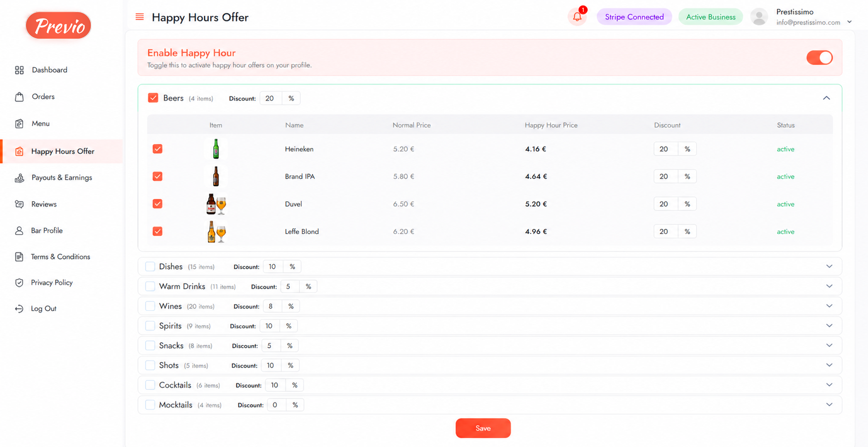868x447 pixels.
Task: Click the Active Business badge
Action: pyautogui.click(x=710, y=17)
